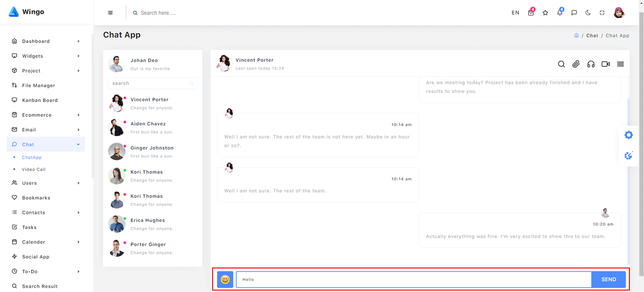This screenshot has width=644, height=292.
Task: Click the chat messages vertical scrollbar
Action: pos(628,179)
